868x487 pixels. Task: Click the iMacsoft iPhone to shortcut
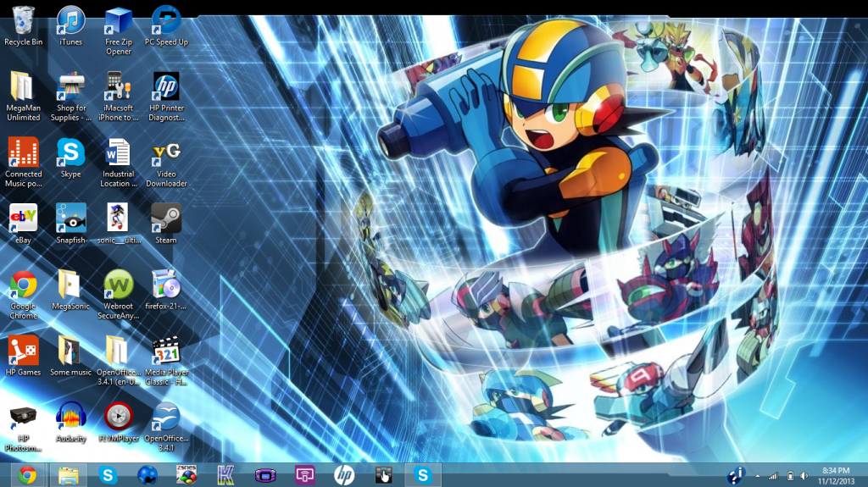tap(119, 97)
